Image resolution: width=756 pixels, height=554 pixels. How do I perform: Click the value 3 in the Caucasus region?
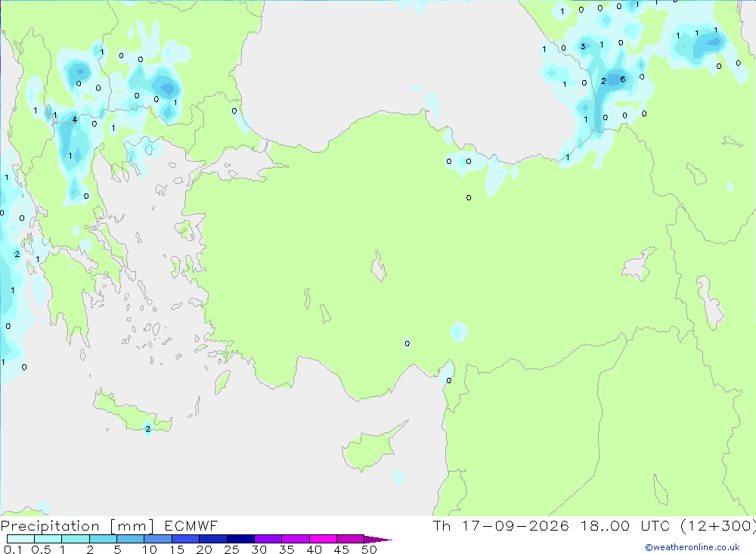pos(583,46)
